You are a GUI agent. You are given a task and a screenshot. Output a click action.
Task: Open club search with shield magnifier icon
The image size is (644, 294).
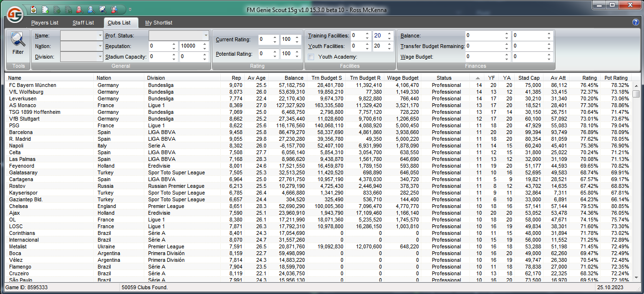tap(102, 9)
